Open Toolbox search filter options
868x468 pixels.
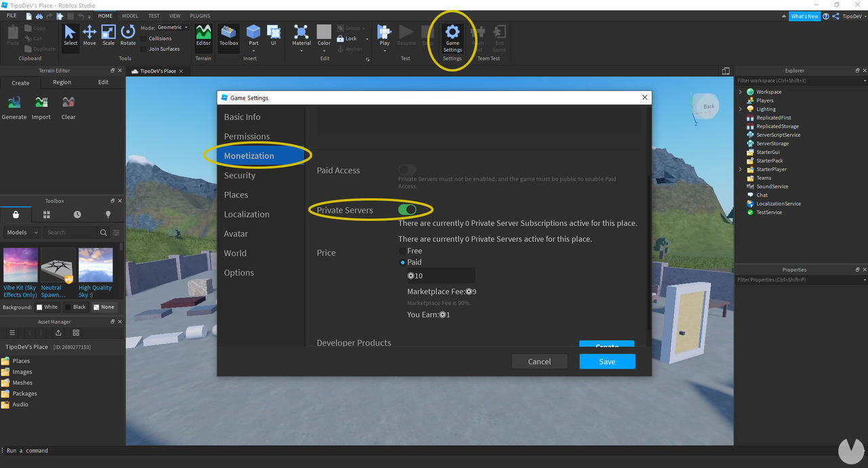(x=116, y=233)
